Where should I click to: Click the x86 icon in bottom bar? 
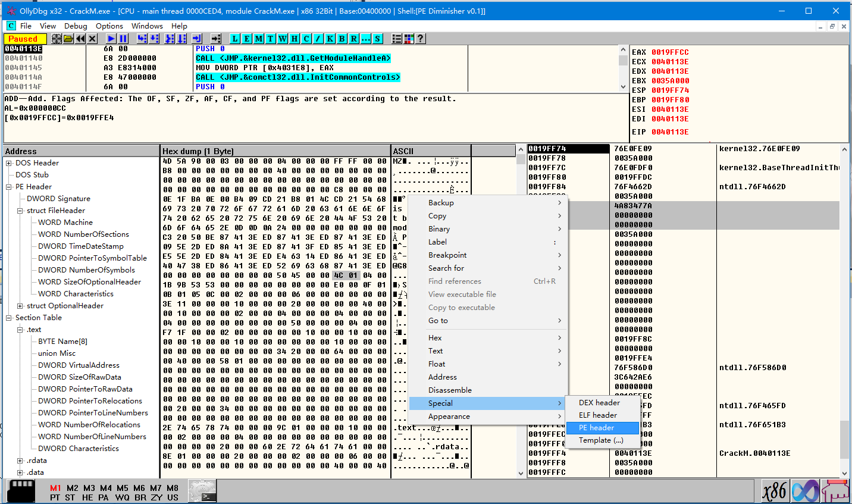click(x=775, y=492)
